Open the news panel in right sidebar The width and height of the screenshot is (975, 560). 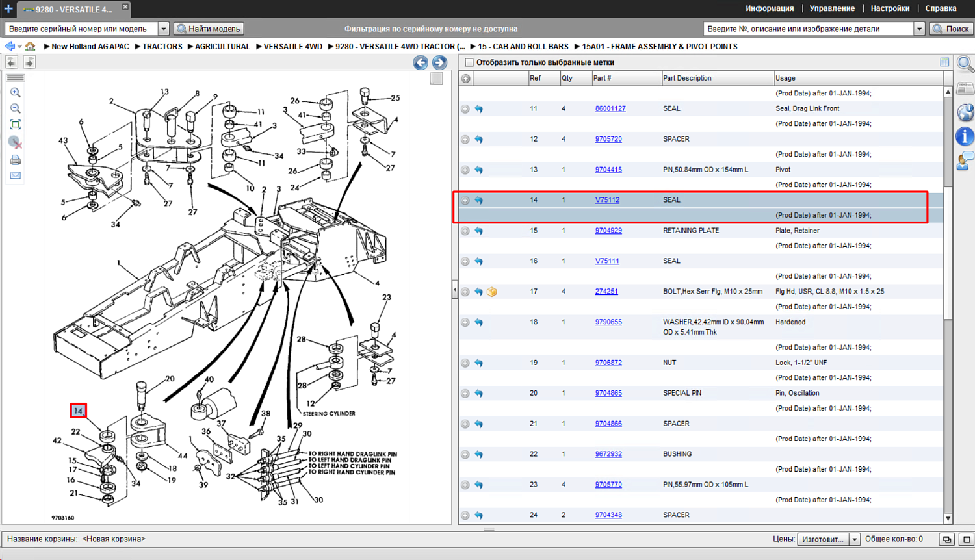(x=965, y=88)
